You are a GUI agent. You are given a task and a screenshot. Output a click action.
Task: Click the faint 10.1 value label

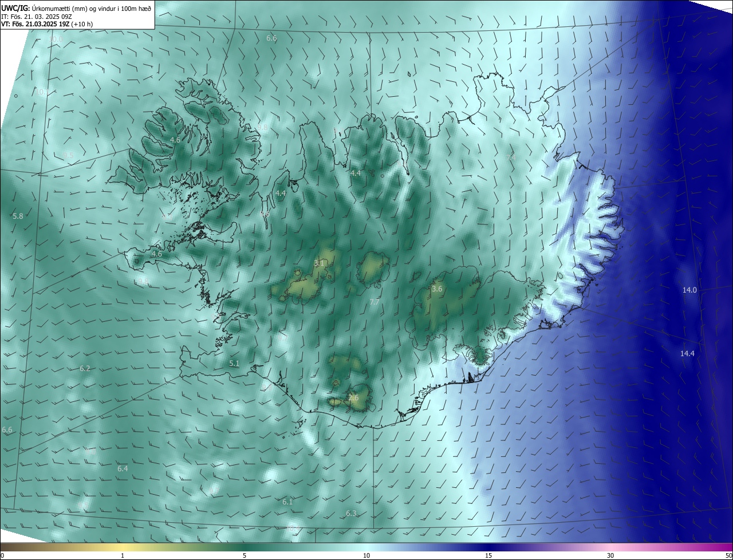42,92
